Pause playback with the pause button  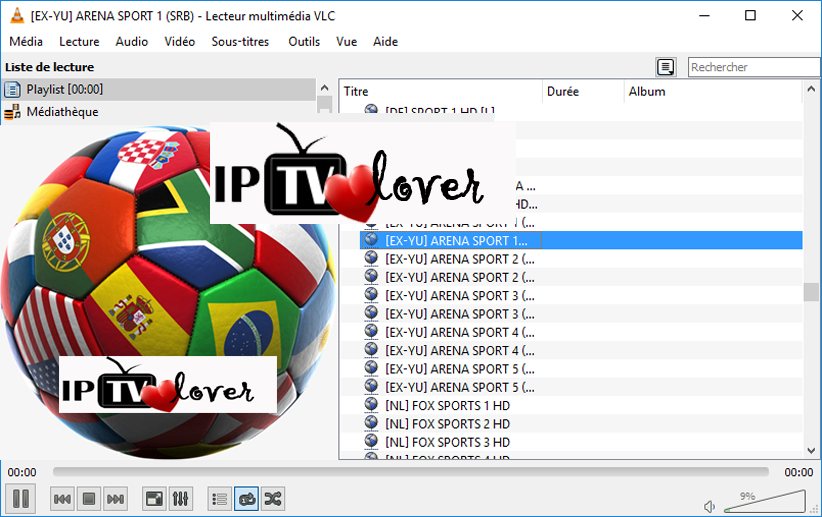pos(20,498)
